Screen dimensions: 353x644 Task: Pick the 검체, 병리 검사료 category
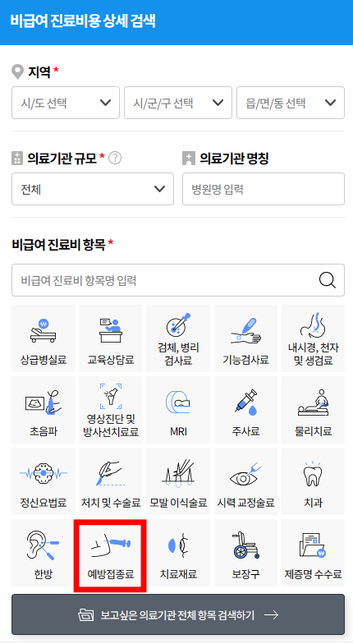[178, 338]
